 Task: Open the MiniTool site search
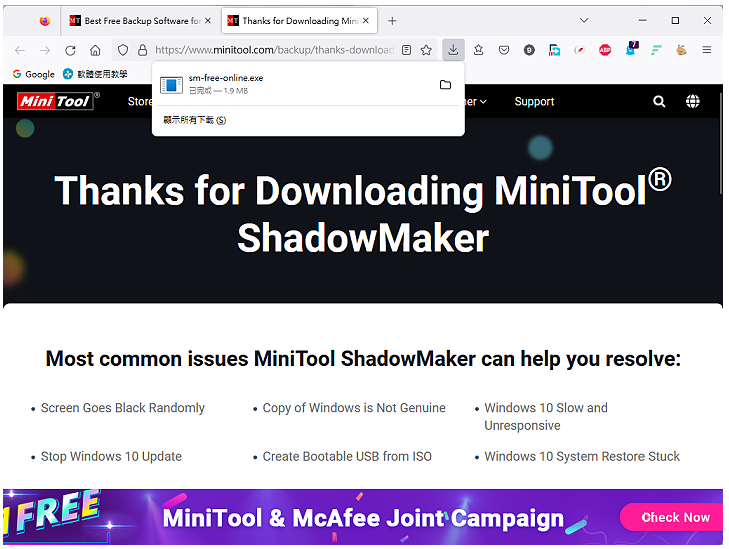click(659, 101)
